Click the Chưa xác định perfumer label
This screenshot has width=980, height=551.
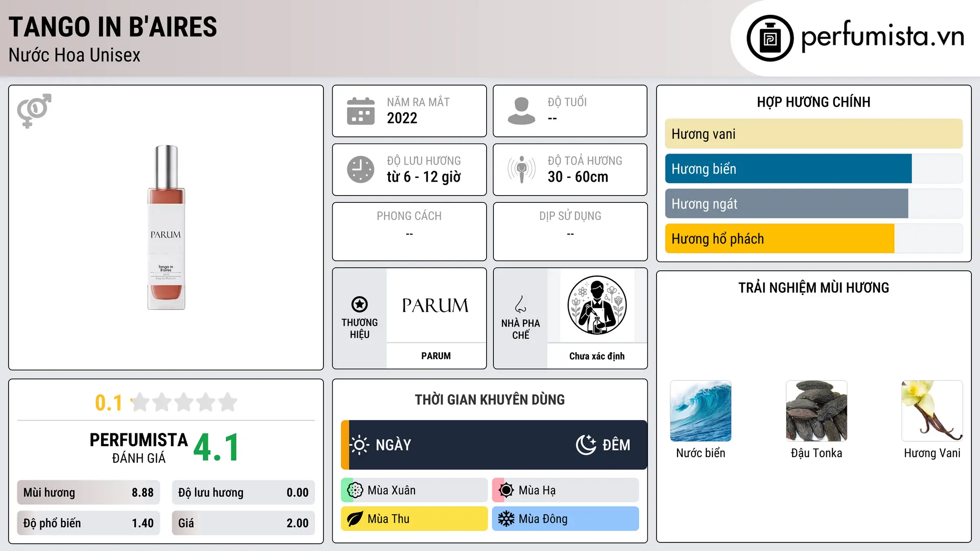point(597,356)
